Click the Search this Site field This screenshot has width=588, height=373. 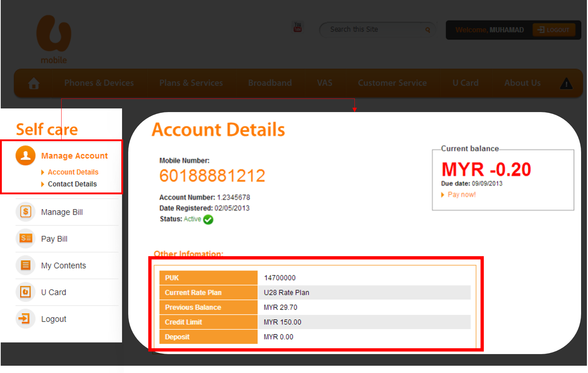(377, 29)
